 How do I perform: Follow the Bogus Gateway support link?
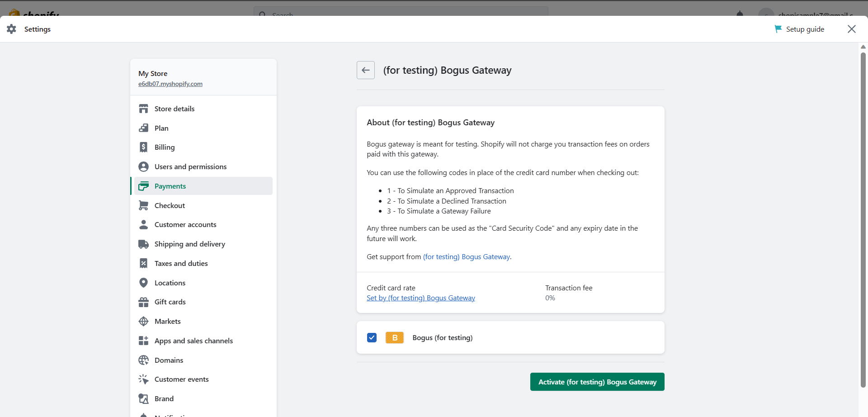point(467,256)
